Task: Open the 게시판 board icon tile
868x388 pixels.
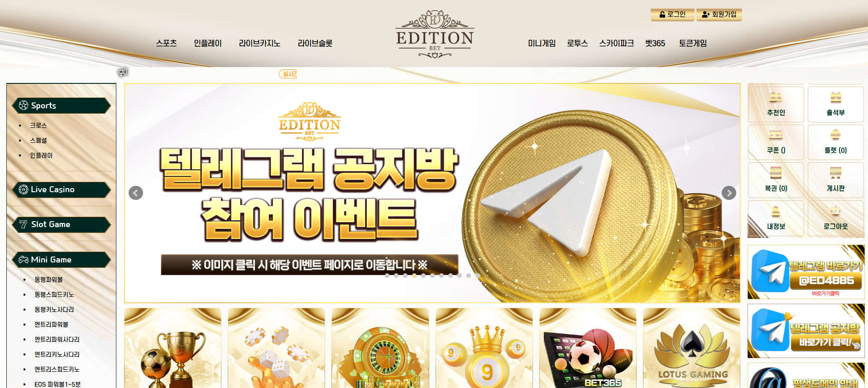Action: click(x=835, y=180)
